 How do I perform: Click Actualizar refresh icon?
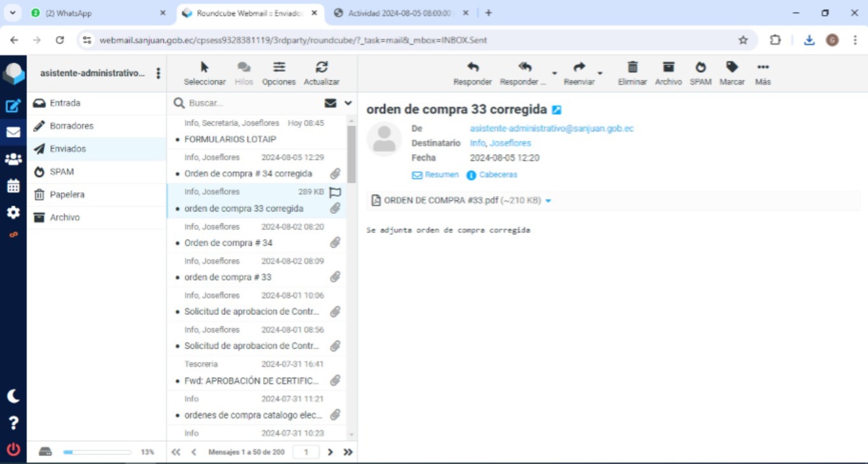322,67
